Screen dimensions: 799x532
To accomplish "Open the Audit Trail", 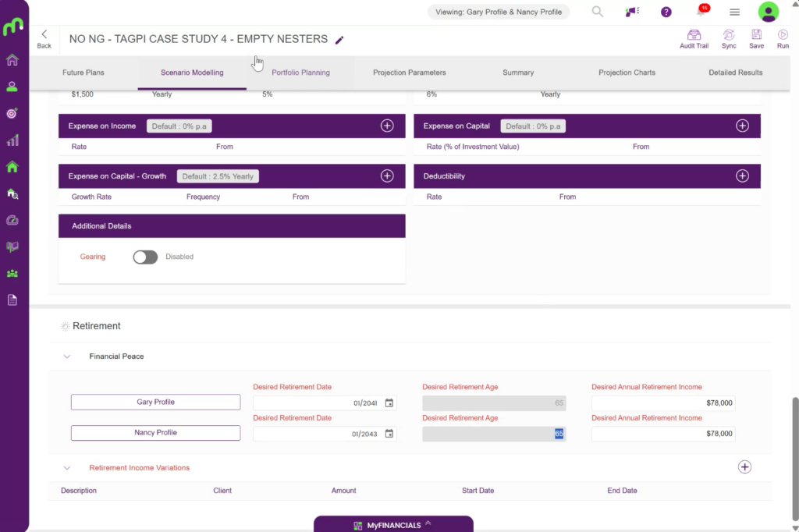I will [694, 39].
